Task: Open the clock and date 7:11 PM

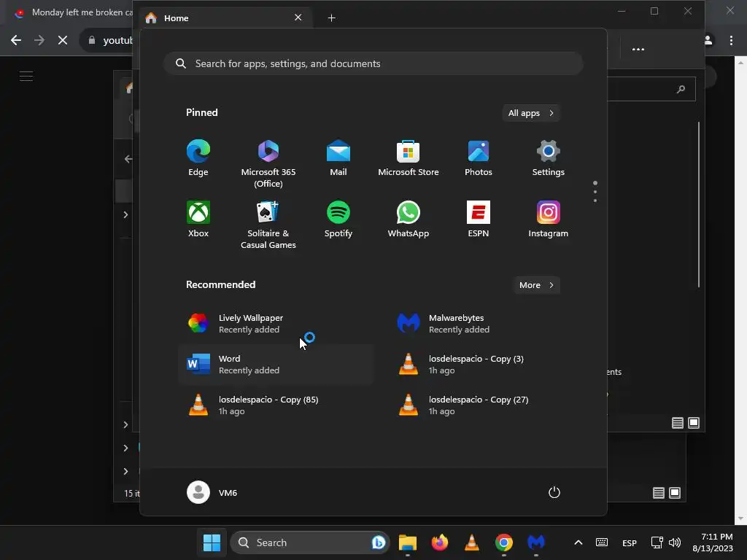Action: (x=713, y=542)
